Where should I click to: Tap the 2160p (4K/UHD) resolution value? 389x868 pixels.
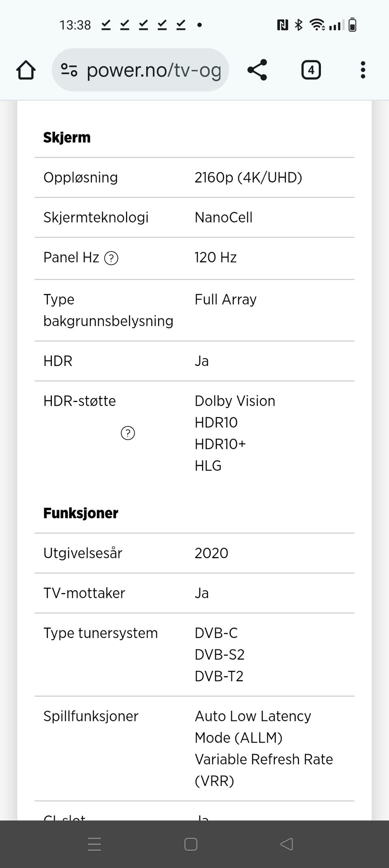click(248, 177)
